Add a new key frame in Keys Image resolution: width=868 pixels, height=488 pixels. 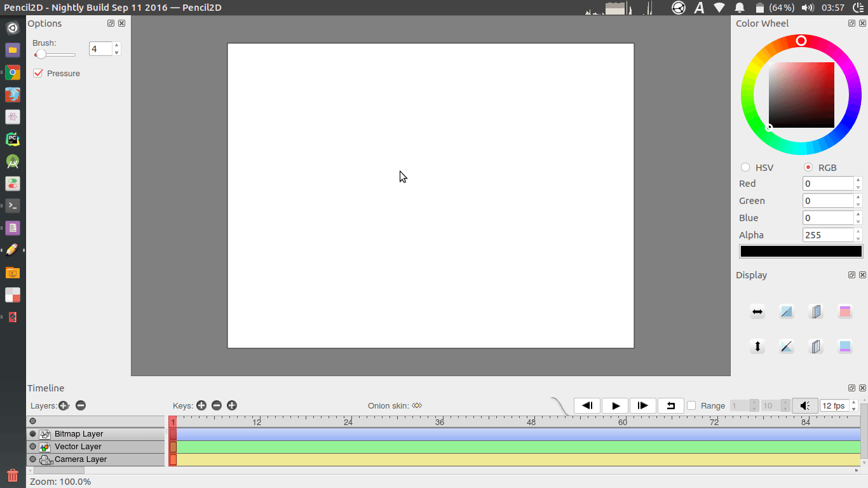click(201, 405)
